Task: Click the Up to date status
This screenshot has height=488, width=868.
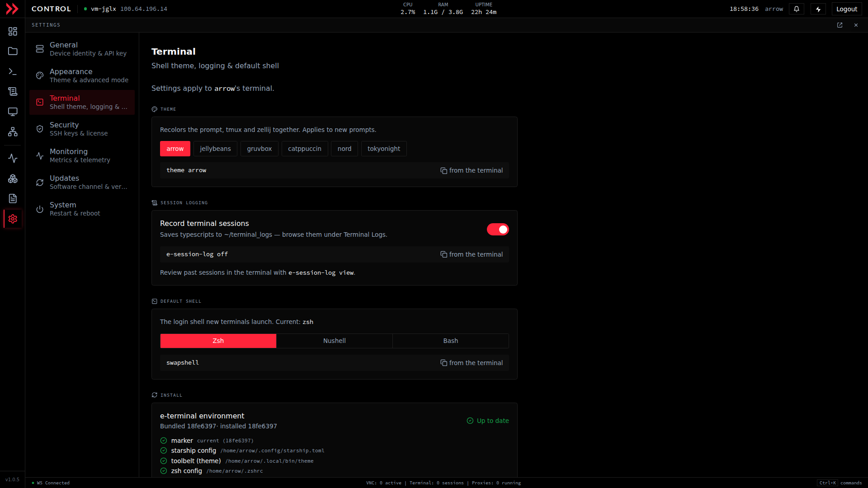Action: [x=488, y=421]
